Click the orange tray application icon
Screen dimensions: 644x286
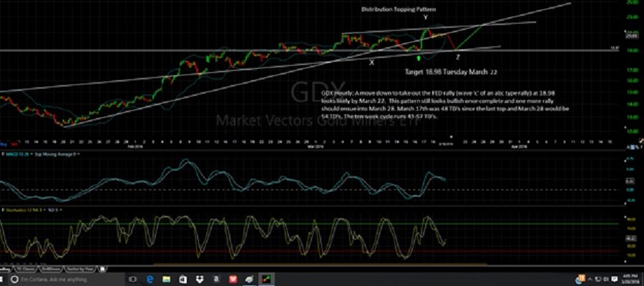581,279
